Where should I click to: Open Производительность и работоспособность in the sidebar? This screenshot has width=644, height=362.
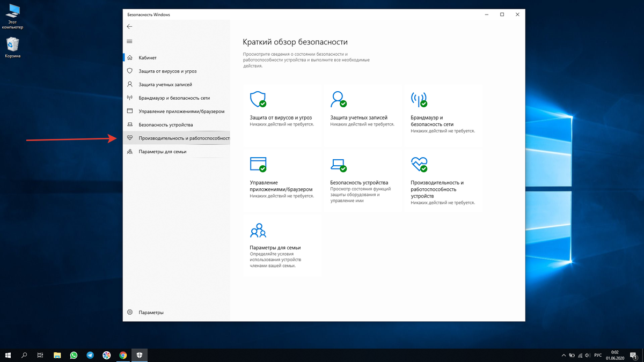(x=176, y=138)
